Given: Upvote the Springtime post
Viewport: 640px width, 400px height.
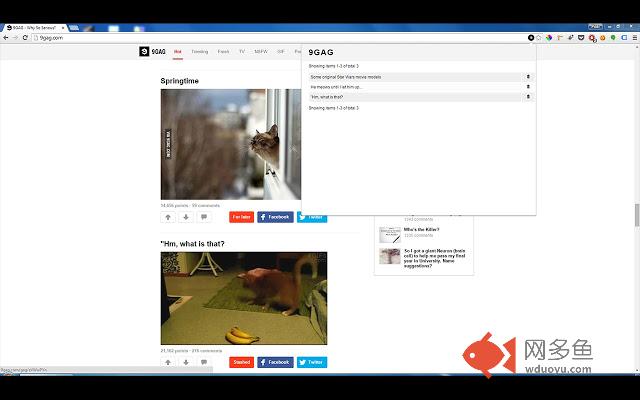Looking at the screenshot, I should 168,217.
